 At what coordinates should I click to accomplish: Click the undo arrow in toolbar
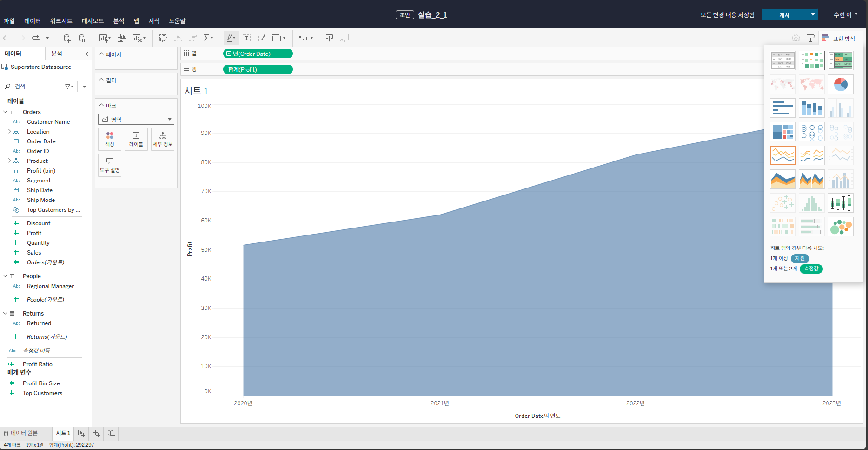coord(7,38)
